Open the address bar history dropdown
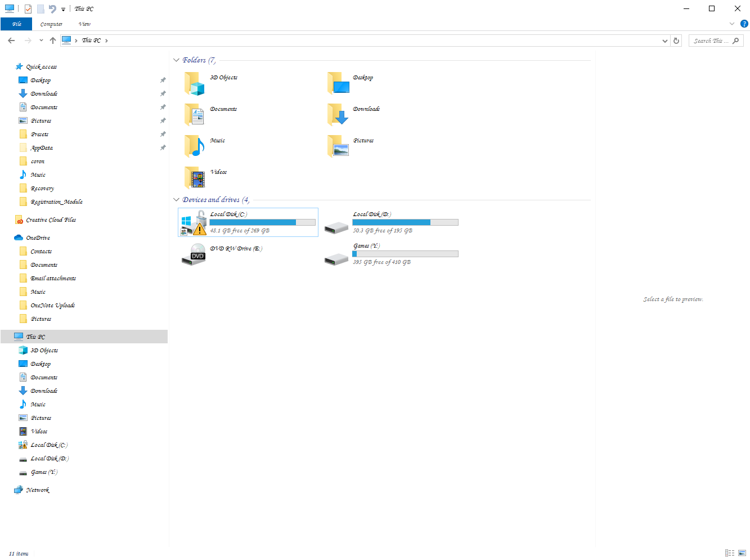Image resolution: width=750 pixels, height=560 pixels. (x=665, y=41)
